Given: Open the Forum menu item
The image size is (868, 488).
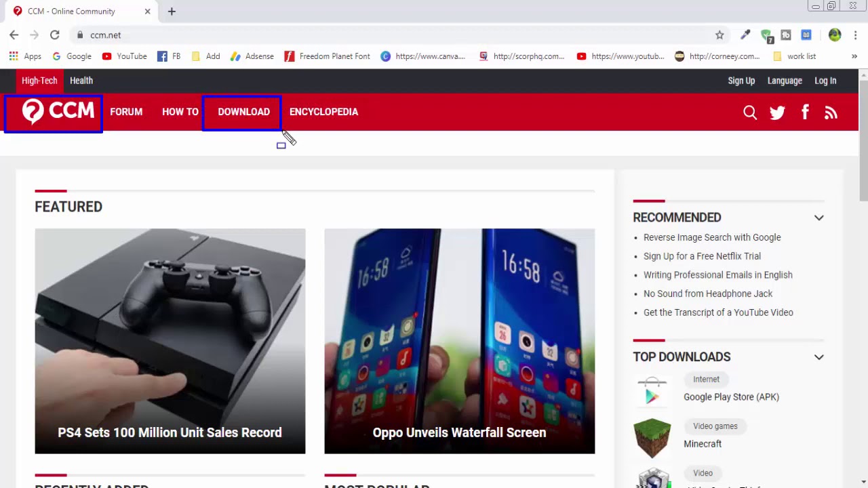Looking at the screenshot, I should tap(126, 112).
